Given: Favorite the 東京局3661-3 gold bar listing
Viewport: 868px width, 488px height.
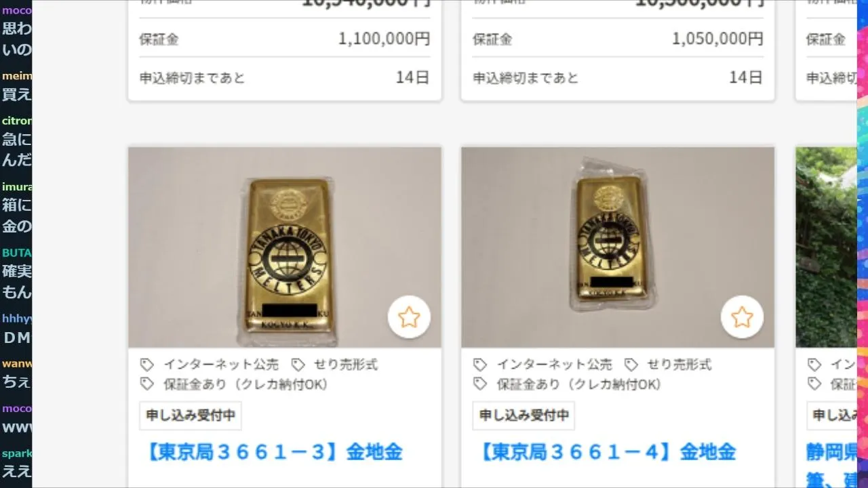Looking at the screenshot, I should click(x=409, y=317).
